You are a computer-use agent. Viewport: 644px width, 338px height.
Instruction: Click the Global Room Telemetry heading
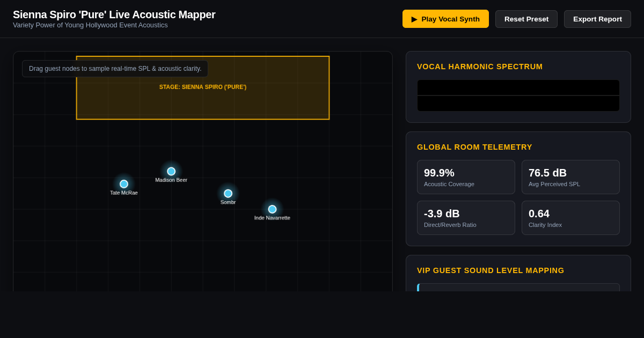(x=474, y=147)
